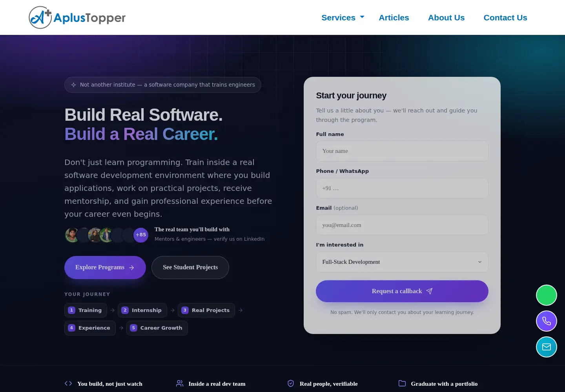Viewport: 565px width, 392px height.
Task: Tap the purple phone call button
Action: click(x=547, y=321)
